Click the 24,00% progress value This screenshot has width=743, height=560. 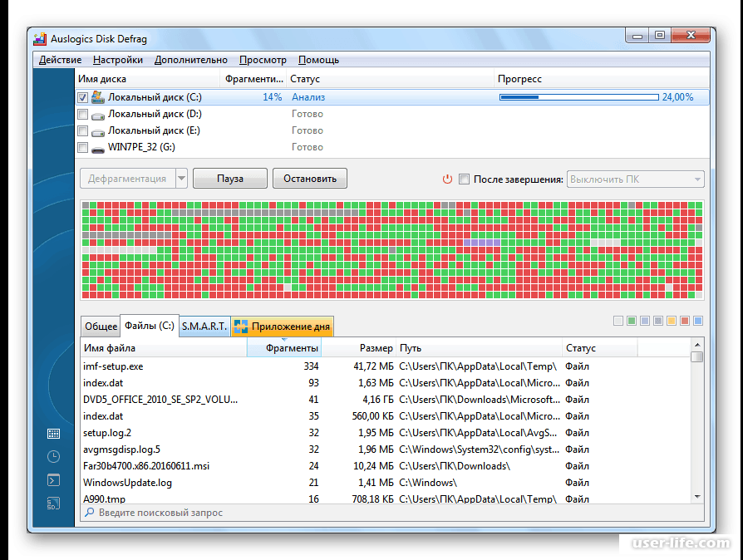pyautogui.click(x=677, y=97)
